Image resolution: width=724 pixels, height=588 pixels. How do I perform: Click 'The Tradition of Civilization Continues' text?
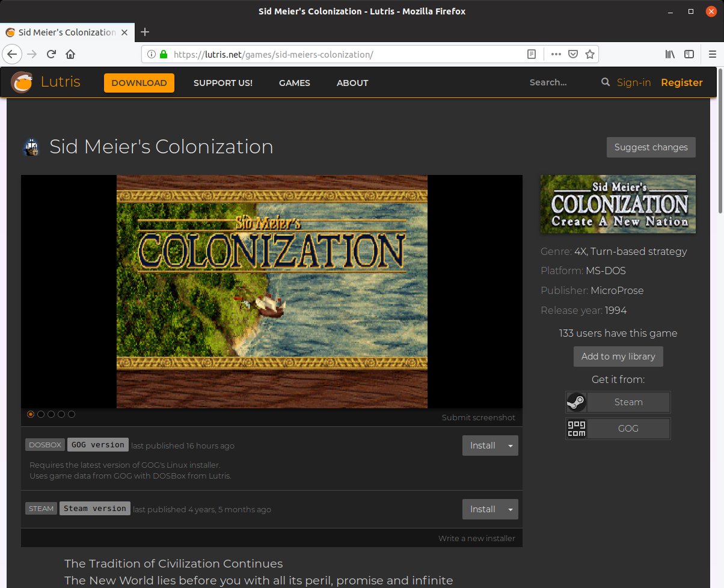[x=173, y=564]
